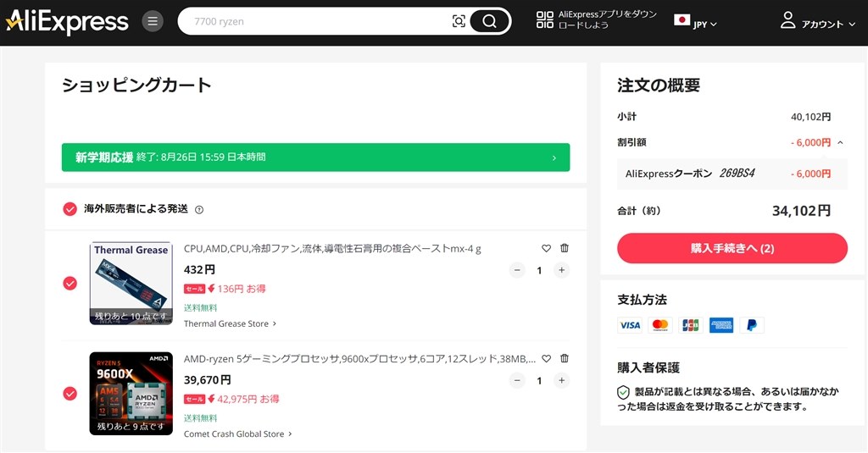Delete Thermal Grease item with trash icon
Viewport: 868px width, 453px height.
click(564, 248)
